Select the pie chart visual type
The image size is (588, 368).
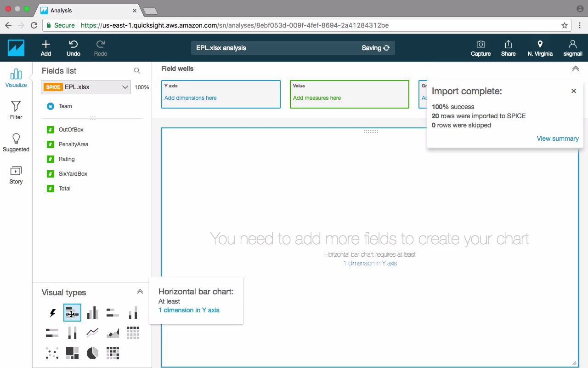[92, 353]
